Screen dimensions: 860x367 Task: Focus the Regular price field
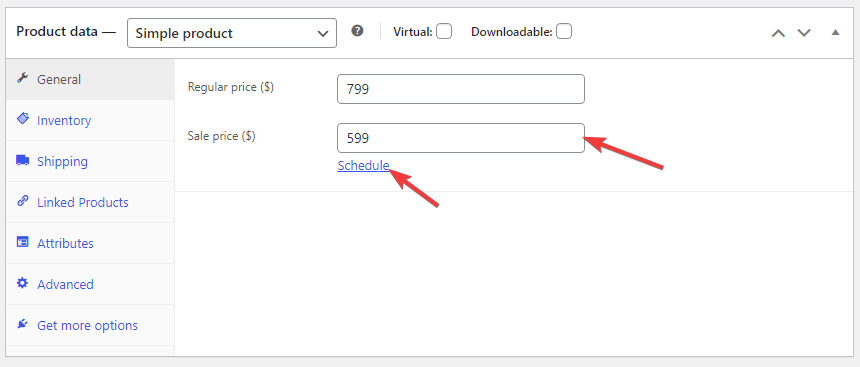pos(461,89)
